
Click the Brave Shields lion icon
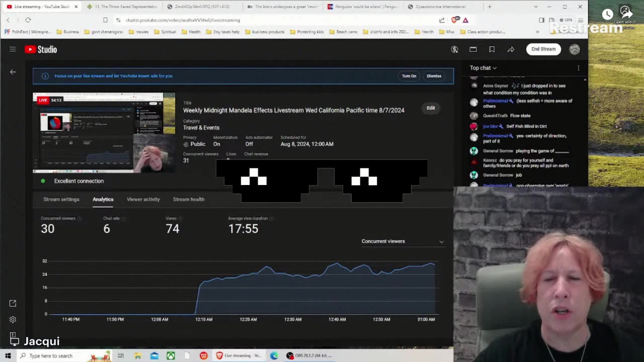455,20
